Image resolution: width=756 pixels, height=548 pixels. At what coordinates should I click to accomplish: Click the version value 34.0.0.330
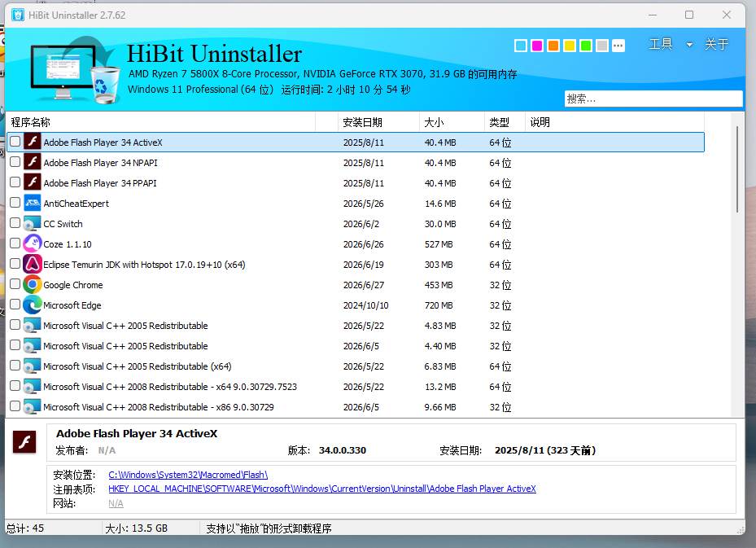point(343,450)
